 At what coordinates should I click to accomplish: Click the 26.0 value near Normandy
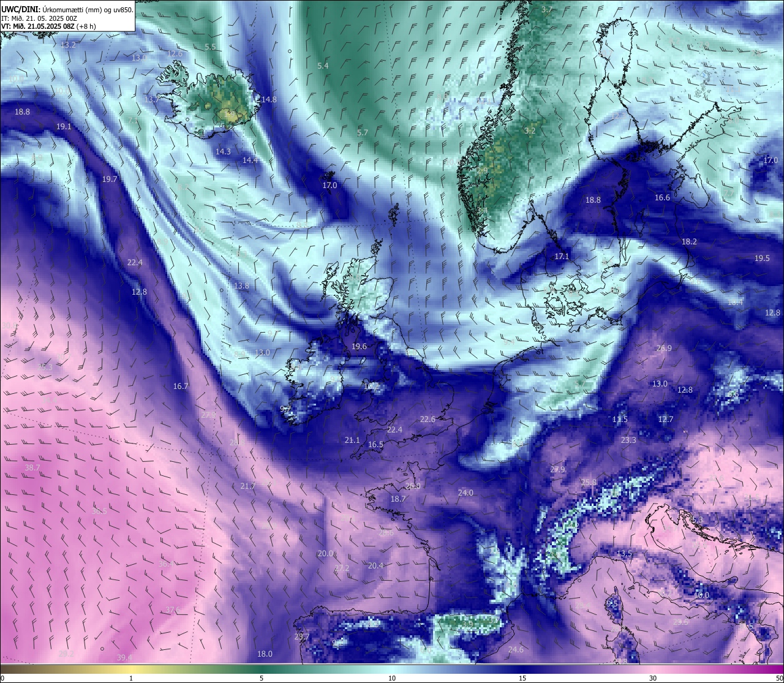pos(413,486)
